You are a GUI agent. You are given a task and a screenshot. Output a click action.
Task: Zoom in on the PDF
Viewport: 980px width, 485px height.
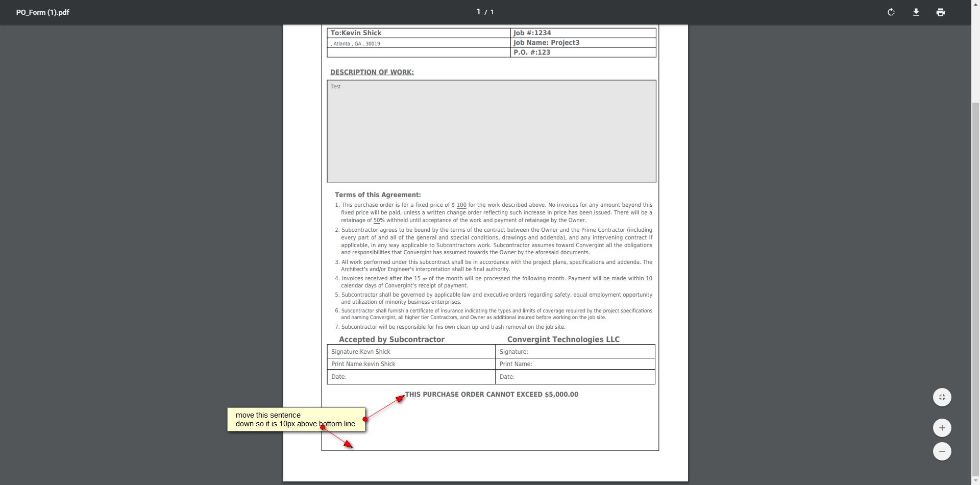[x=942, y=428]
